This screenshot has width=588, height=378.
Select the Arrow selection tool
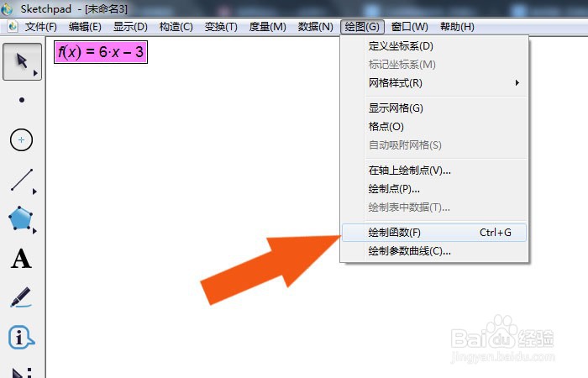click(22, 61)
